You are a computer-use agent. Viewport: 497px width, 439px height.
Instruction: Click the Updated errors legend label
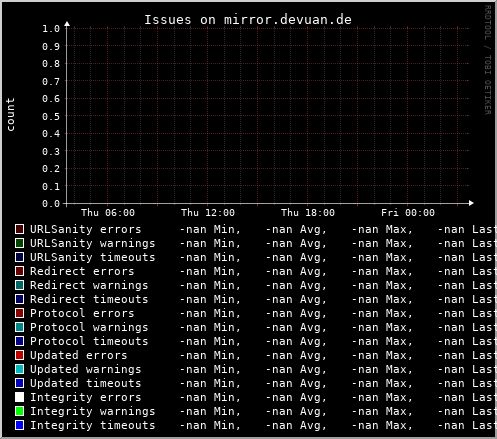(x=79, y=355)
